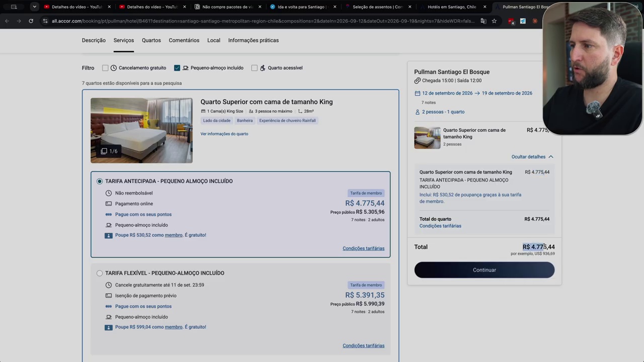Bookmark this page with the star icon
The width and height of the screenshot is (644, 362).
pos(494,21)
